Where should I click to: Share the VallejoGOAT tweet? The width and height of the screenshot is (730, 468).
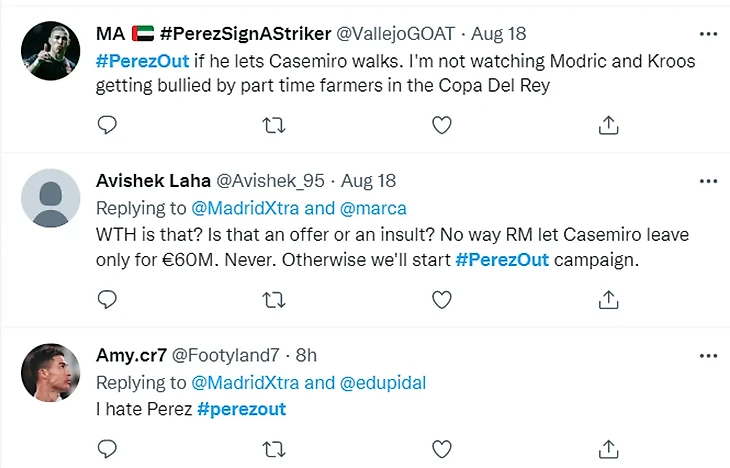click(607, 125)
